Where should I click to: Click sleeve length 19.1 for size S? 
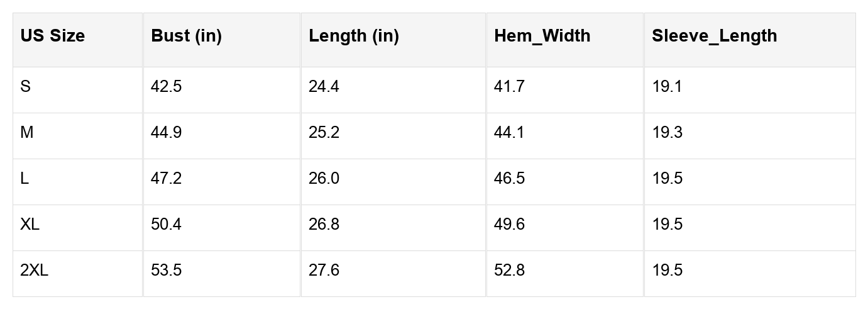tap(667, 87)
